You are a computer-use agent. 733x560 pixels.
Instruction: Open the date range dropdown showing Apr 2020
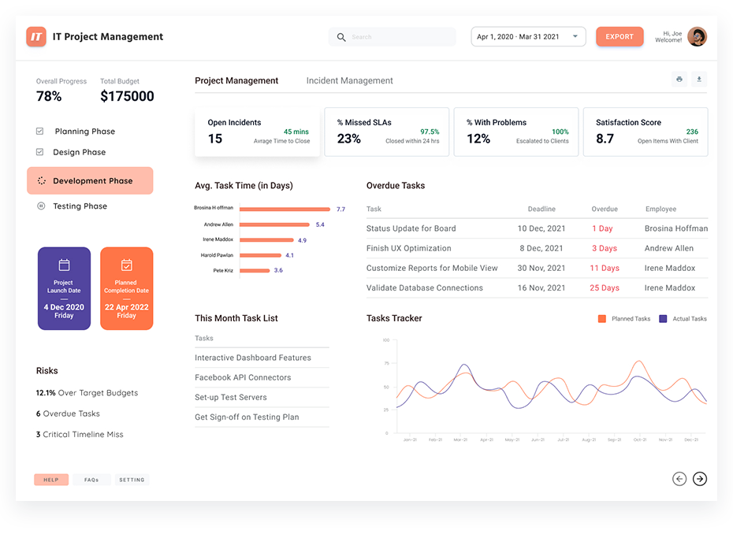tap(527, 36)
